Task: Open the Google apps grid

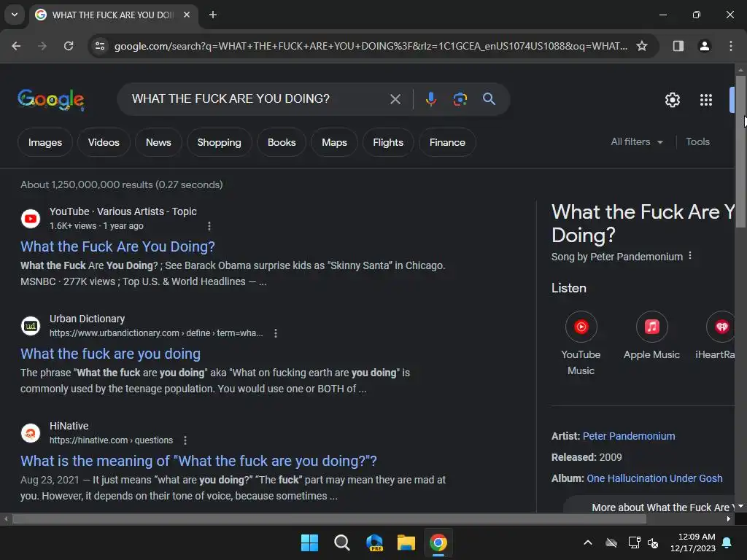Action: point(705,100)
